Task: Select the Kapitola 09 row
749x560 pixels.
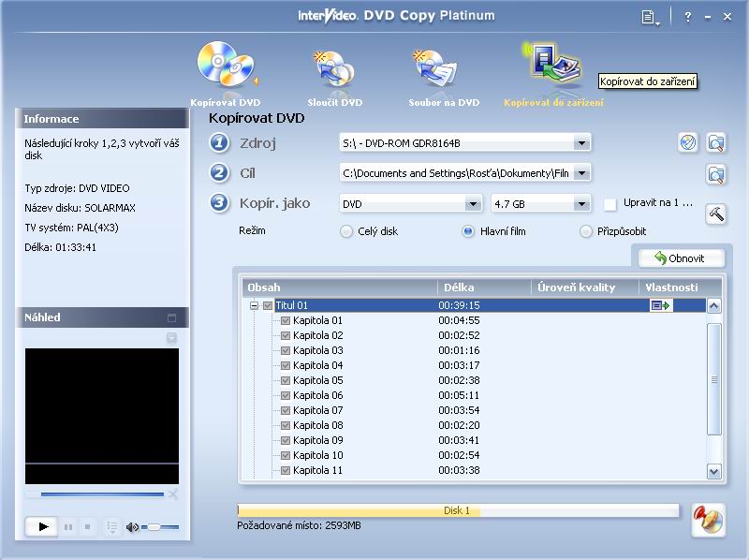Action: (x=473, y=440)
